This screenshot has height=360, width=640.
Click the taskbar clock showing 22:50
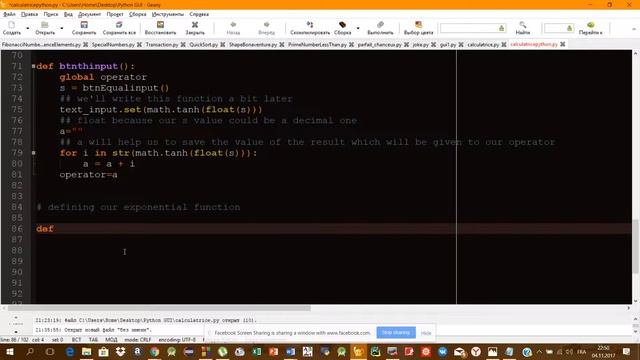click(x=603, y=351)
